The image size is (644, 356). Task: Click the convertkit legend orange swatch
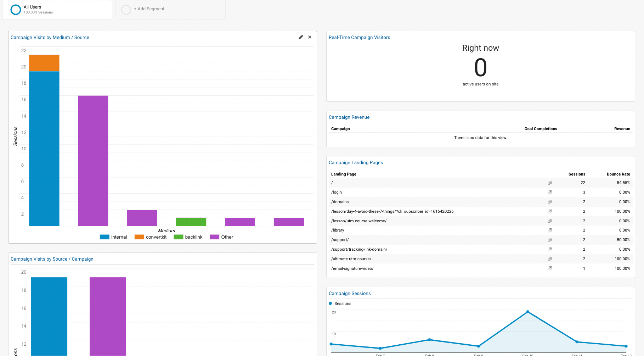click(x=139, y=237)
